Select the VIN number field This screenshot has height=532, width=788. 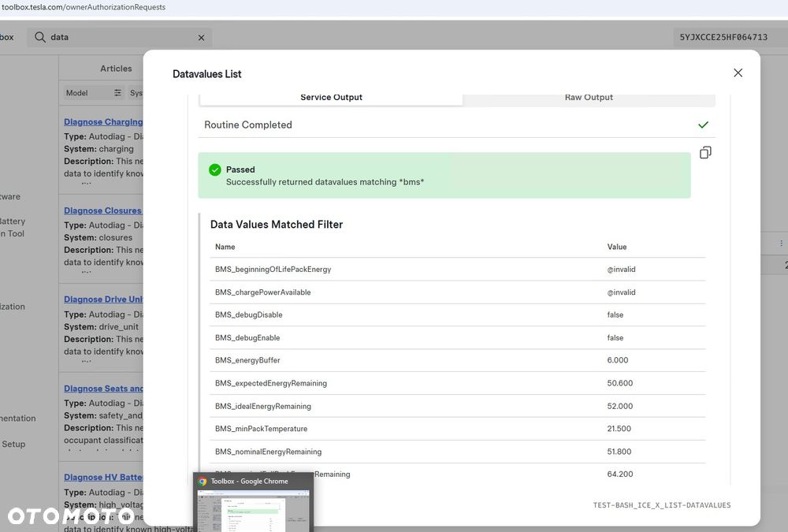[723, 37]
